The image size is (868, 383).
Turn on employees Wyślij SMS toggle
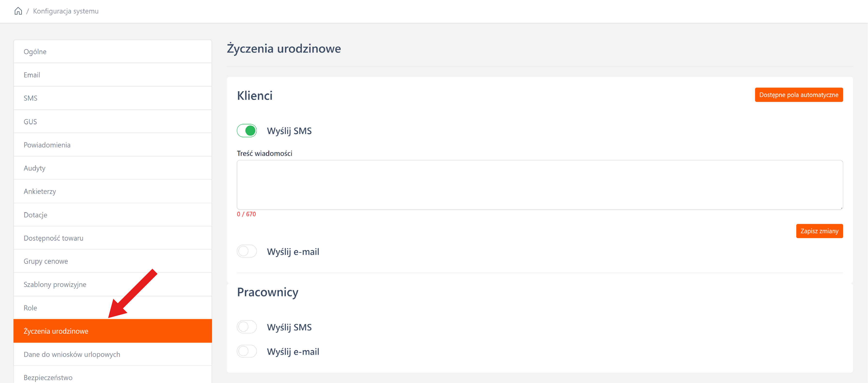(247, 327)
